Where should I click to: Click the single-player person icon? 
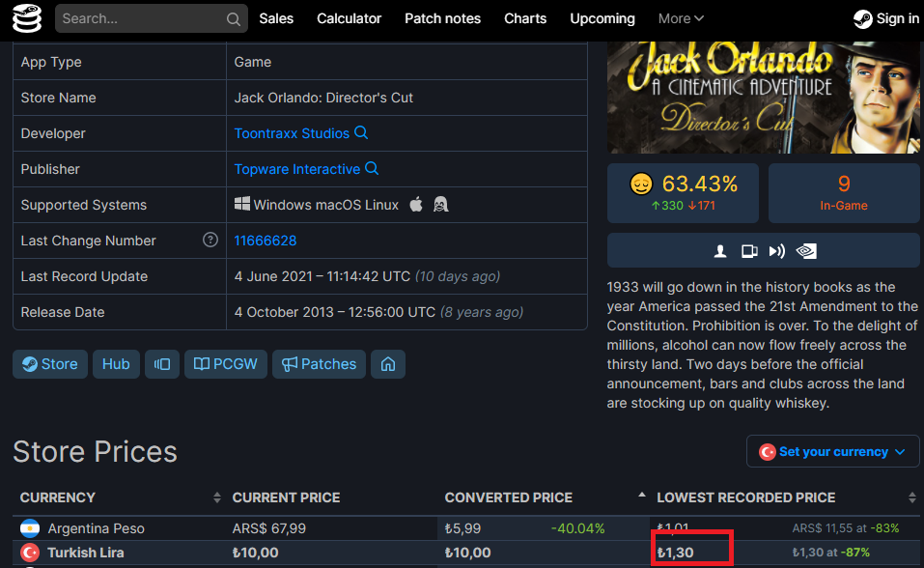coord(720,251)
